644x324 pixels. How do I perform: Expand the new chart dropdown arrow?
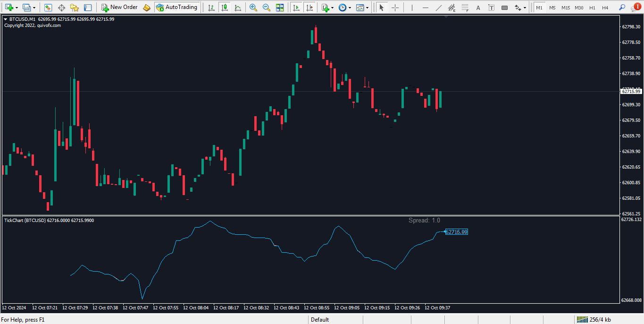click(x=17, y=8)
